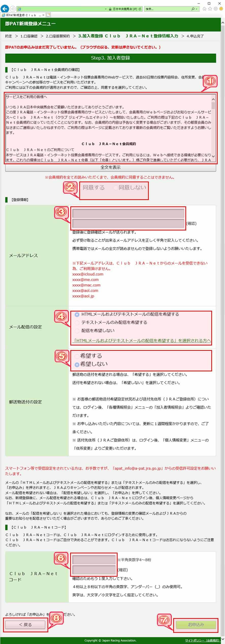
Task: Choose 配信を希望しない mail option
Action: pyautogui.click(x=77, y=331)
